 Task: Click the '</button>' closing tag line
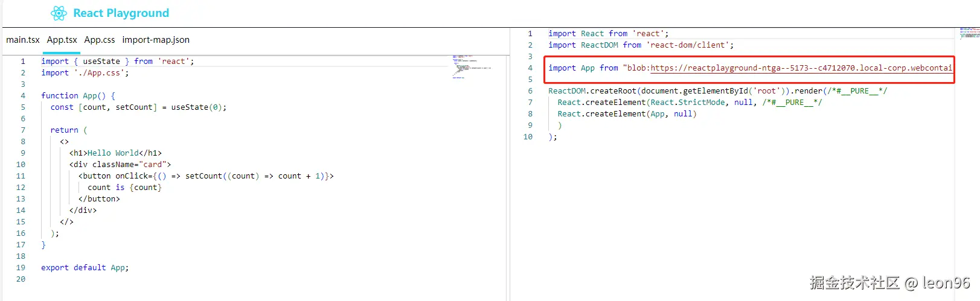point(99,199)
